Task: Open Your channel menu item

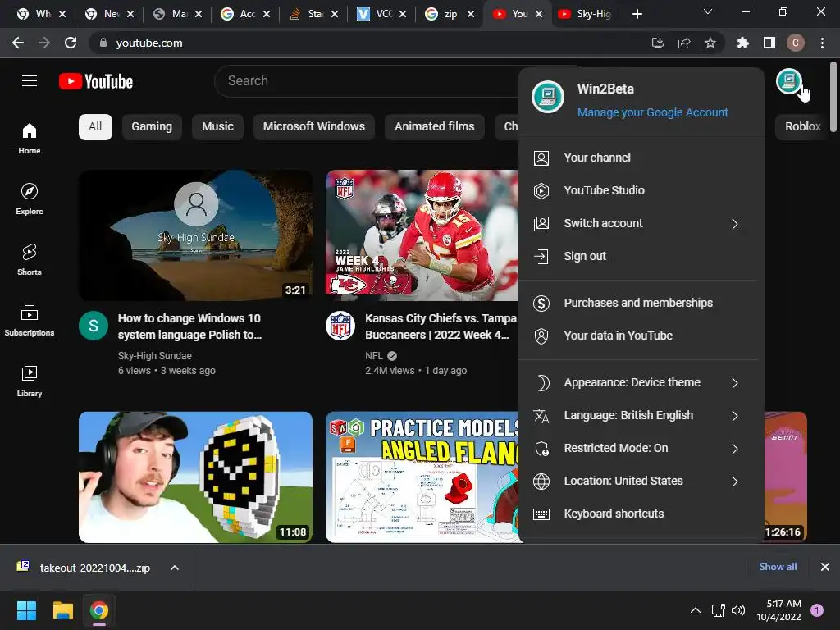Action: (x=641, y=158)
